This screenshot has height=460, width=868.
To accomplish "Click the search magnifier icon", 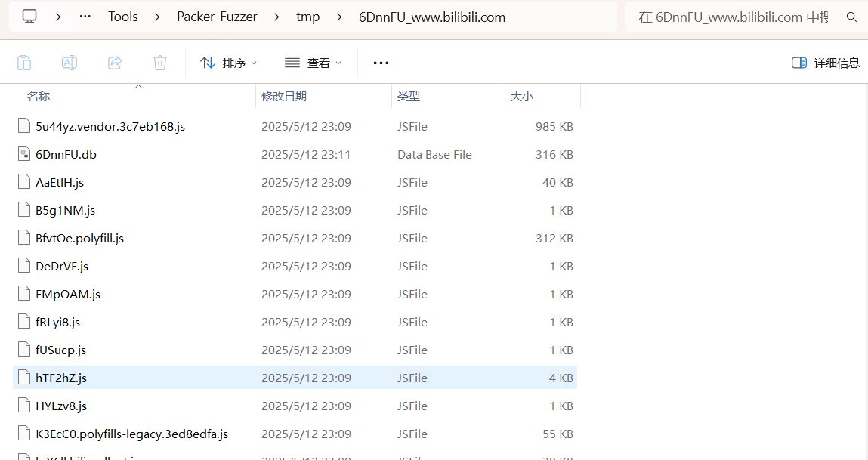I will pos(851,17).
